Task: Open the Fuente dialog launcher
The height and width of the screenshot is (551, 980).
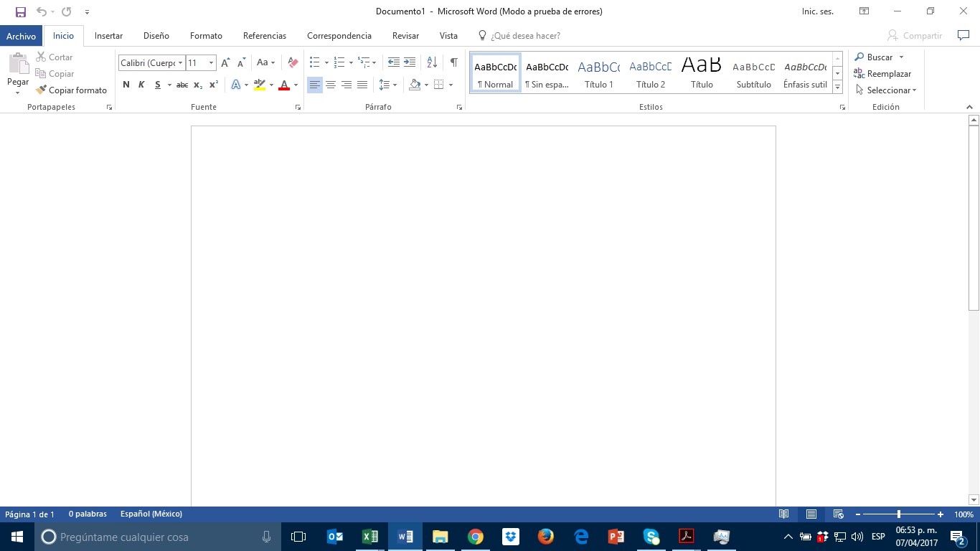Action: (x=298, y=107)
